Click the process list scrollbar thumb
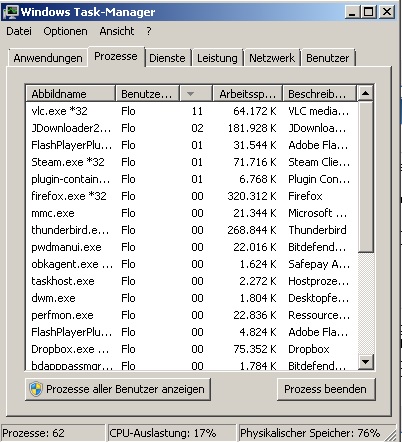The width and height of the screenshot is (402, 442). click(x=366, y=177)
